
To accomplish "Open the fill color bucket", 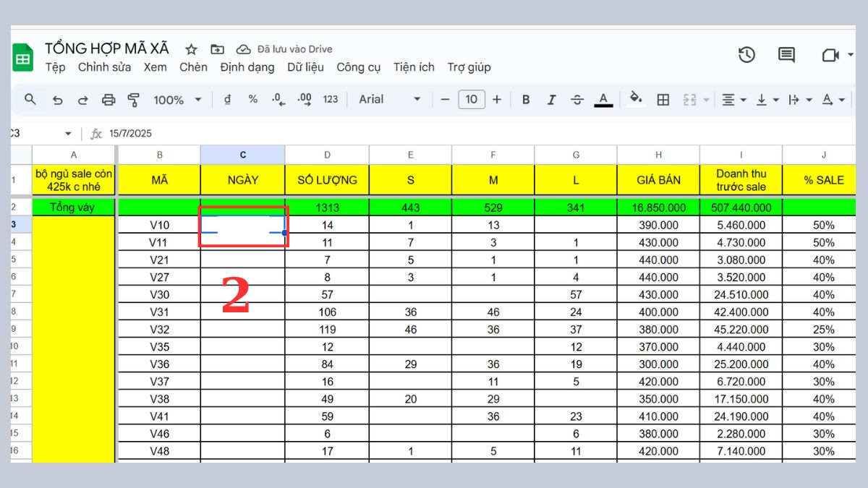I will point(636,99).
